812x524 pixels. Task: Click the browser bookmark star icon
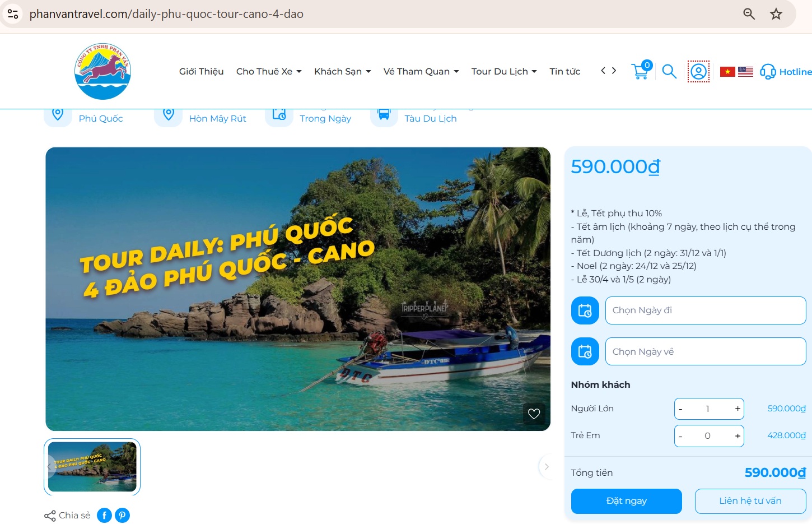[776, 14]
